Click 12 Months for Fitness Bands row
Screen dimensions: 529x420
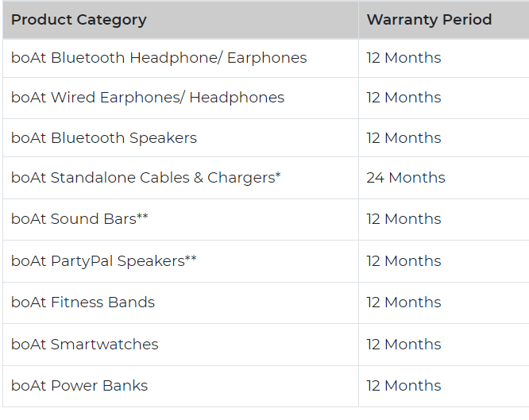(404, 302)
